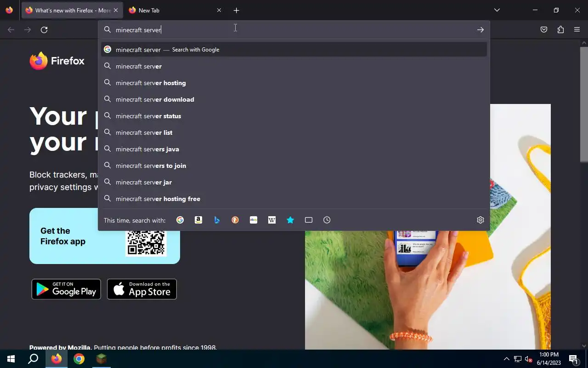Open the Firefox application menu
Screen dimensions: 588x368
point(577,30)
